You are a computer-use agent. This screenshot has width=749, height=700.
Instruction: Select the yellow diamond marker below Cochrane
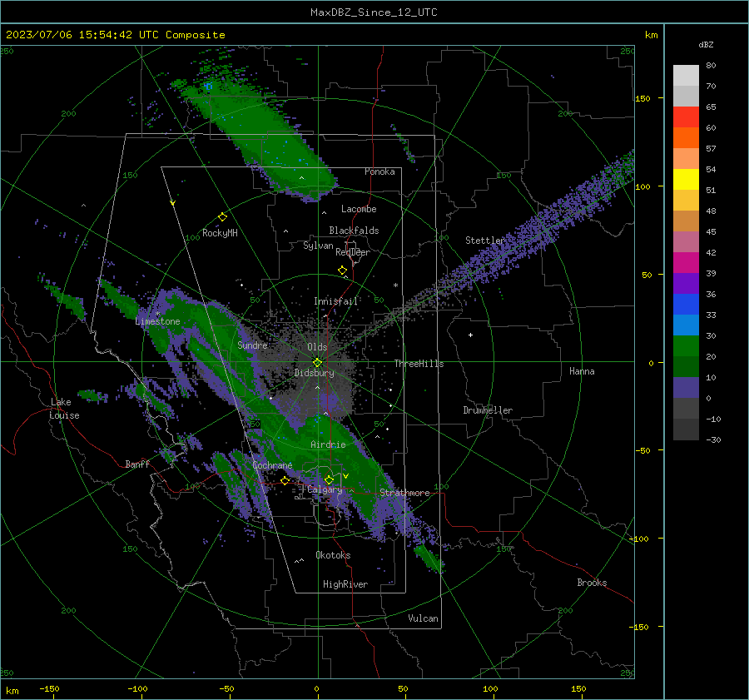[285, 480]
